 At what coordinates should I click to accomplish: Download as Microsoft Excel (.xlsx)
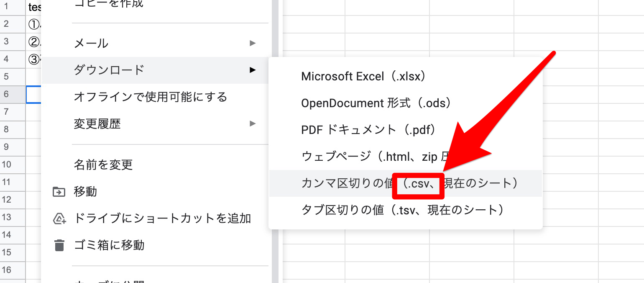coord(363,77)
